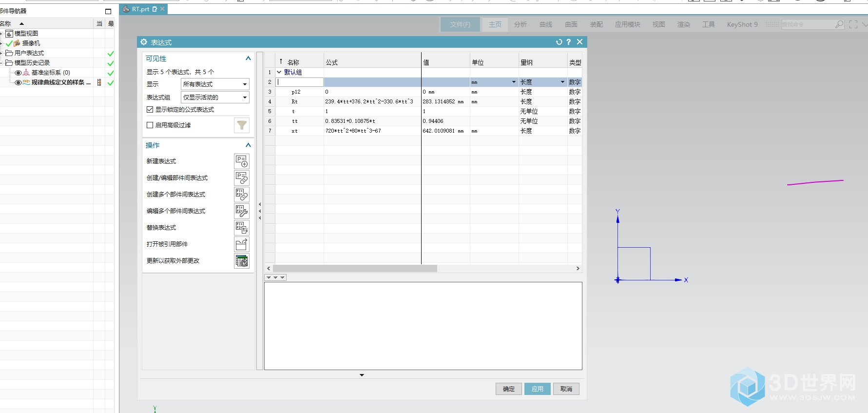The height and width of the screenshot is (413, 868).
Task: Click the advanced filter funnel icon
Action: point(242,125)
